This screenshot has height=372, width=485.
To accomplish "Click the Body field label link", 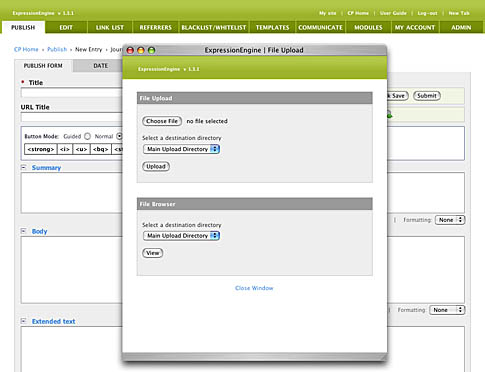I will tap(39, 231).
